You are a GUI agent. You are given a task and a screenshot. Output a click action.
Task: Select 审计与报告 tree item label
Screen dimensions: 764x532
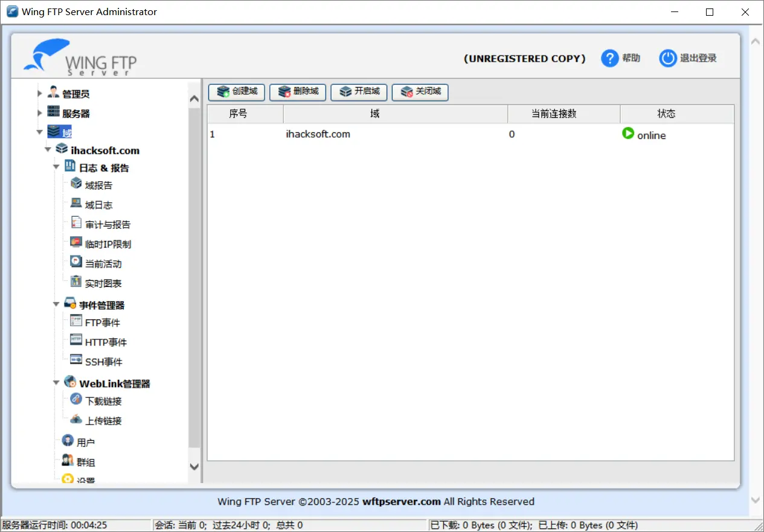(108, 225)
